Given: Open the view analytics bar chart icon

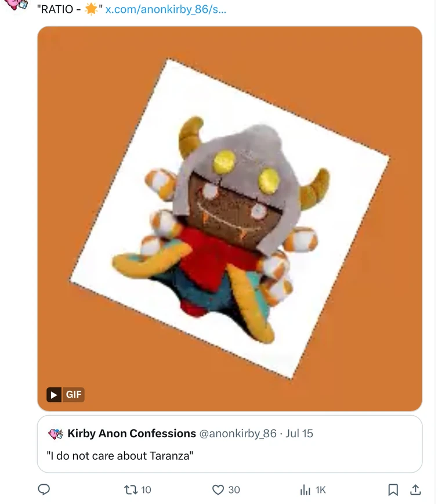Looking at the screenshot, I should (x=305, y=489).
